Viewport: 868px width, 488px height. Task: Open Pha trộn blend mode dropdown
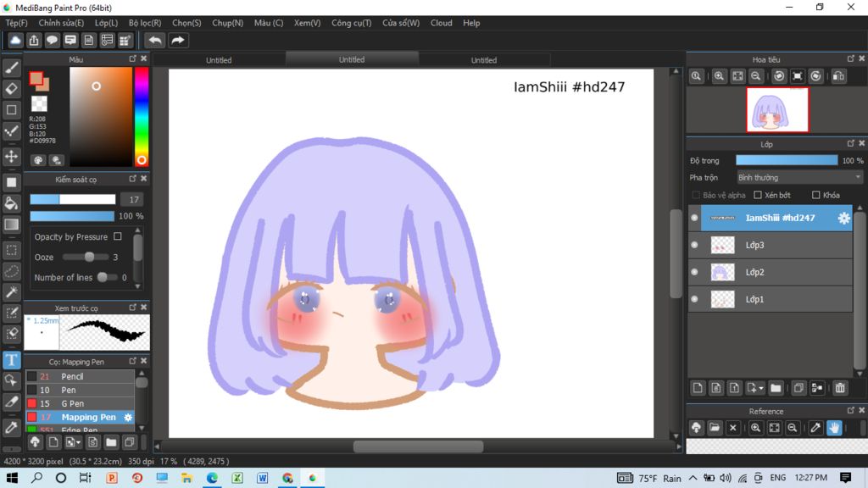pyautogui.click(x=799, y=178)
